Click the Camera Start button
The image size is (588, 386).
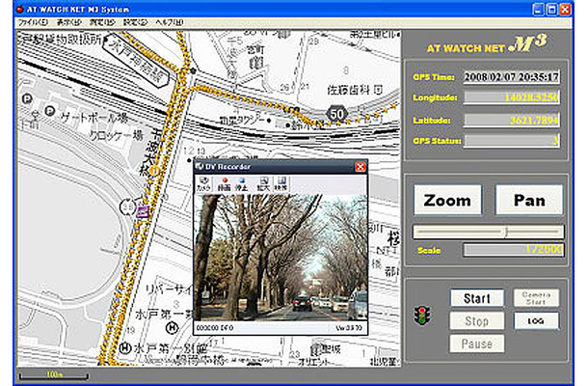[x=536, y=298]
